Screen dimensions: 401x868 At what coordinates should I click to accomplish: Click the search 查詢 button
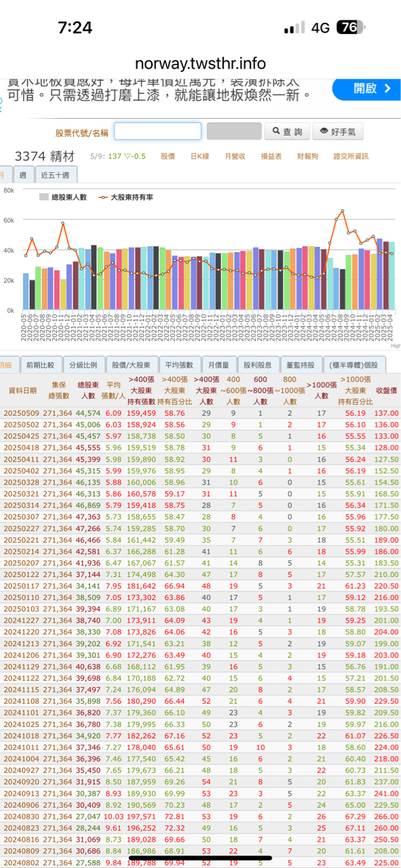[x=287, y=132]
